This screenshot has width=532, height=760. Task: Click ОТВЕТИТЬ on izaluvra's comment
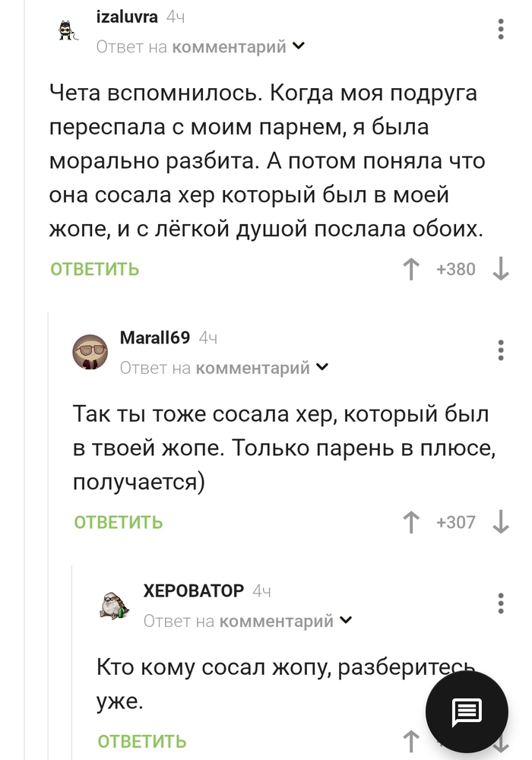point(93,268)
